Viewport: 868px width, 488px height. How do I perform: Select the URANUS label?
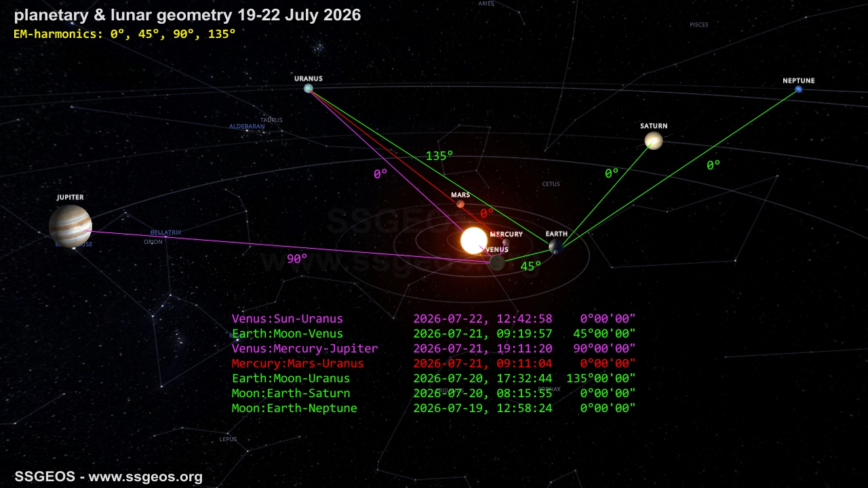click(309, 79)
